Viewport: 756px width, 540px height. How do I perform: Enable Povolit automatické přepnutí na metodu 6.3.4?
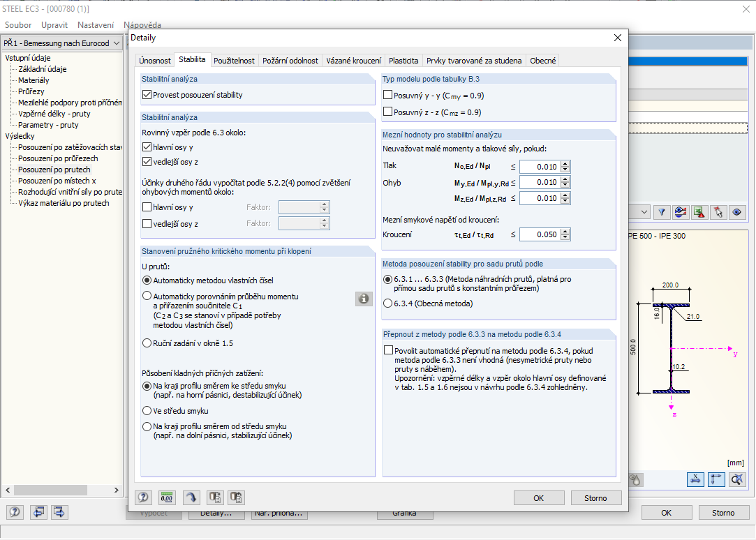pos(388,350)
